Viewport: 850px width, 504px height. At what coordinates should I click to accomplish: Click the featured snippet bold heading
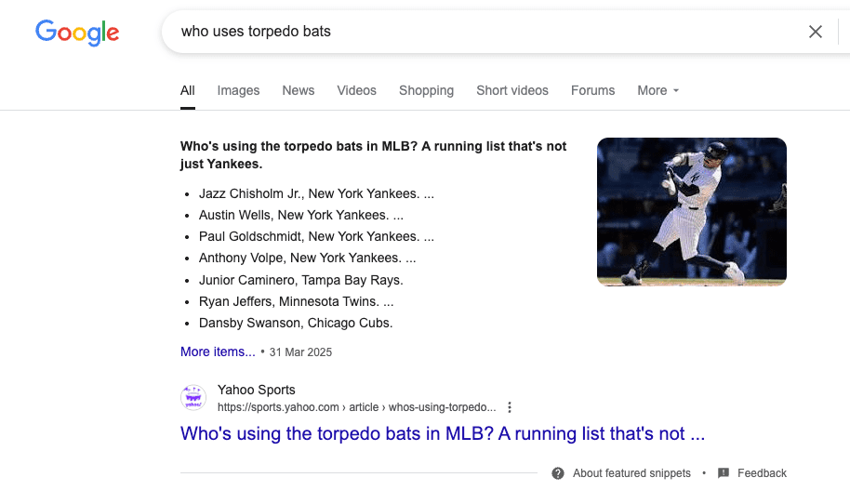pos(374,155)
